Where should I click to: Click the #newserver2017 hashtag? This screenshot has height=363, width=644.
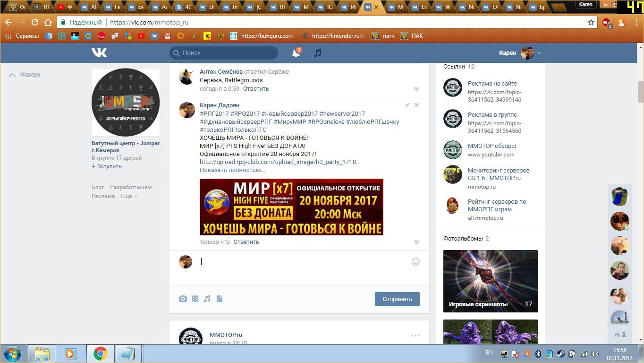coord(342,113)
